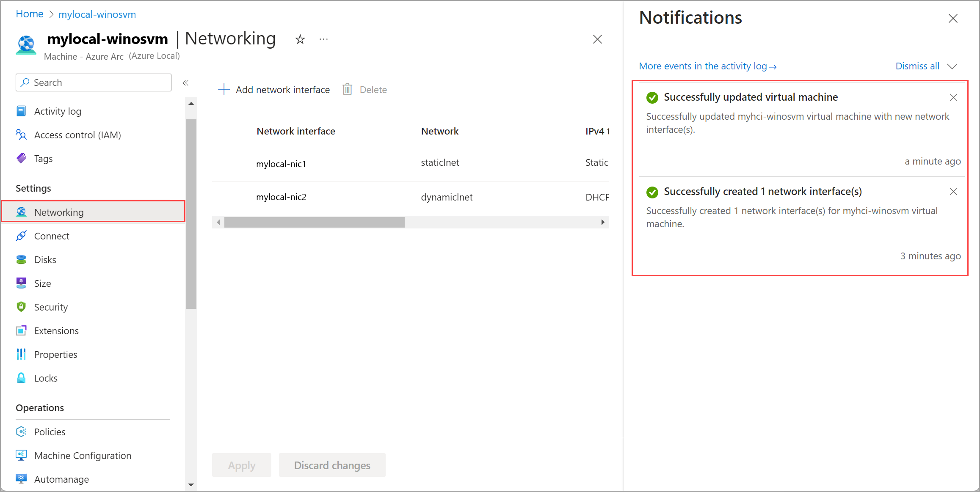Select Connect from the Settings menu

click(x=52, y=236)
